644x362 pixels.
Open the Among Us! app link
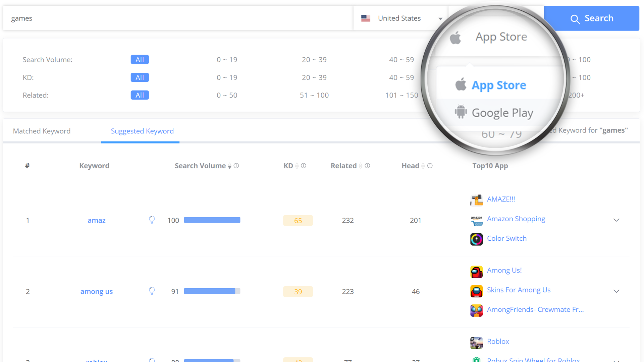tap(504, 270)
